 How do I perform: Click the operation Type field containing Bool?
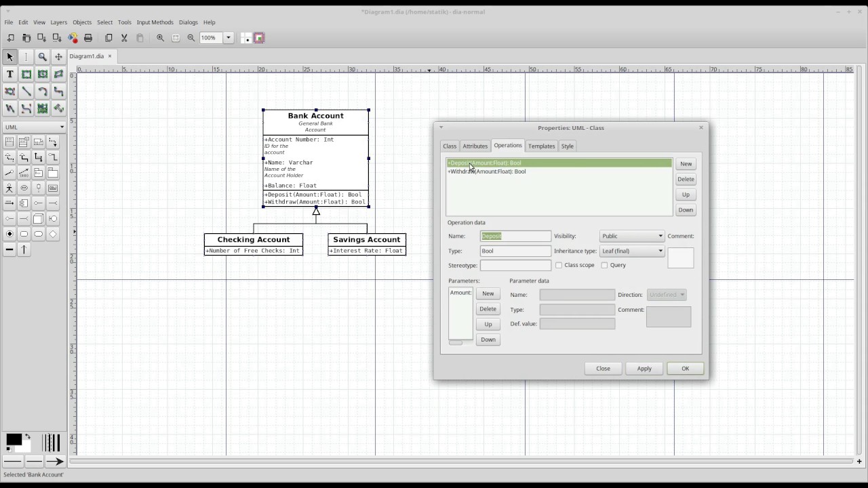(515, 251)
